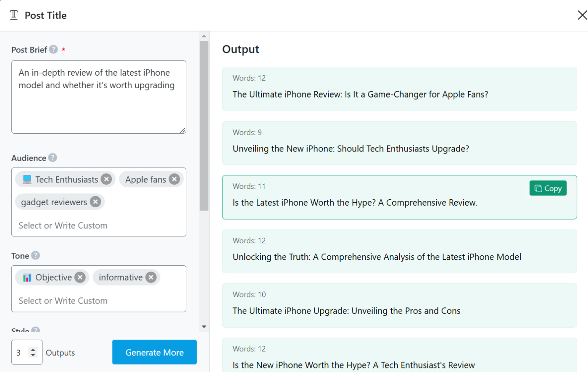588x389 pixels.
Task: Select the 'Game-Changer for Apple Fans' title
Action: (x=399, y=89)
